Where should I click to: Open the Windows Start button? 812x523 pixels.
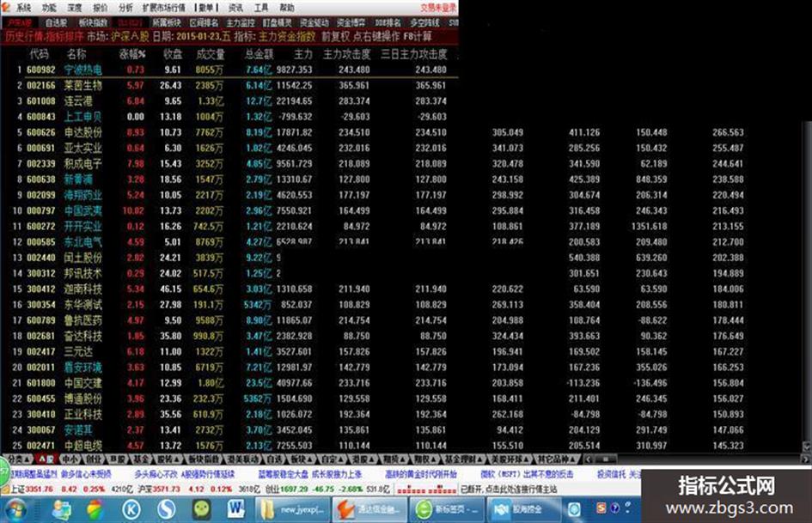pyautogui.click(x=15, y=510)
